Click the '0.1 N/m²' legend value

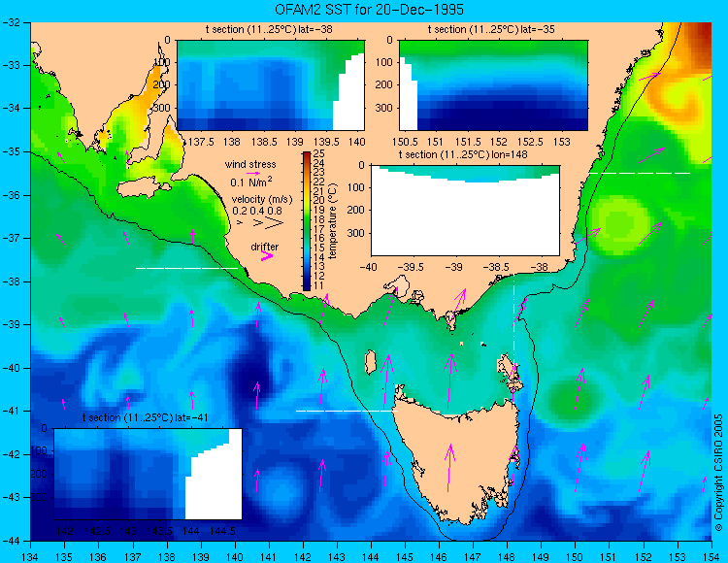(251, 182)
